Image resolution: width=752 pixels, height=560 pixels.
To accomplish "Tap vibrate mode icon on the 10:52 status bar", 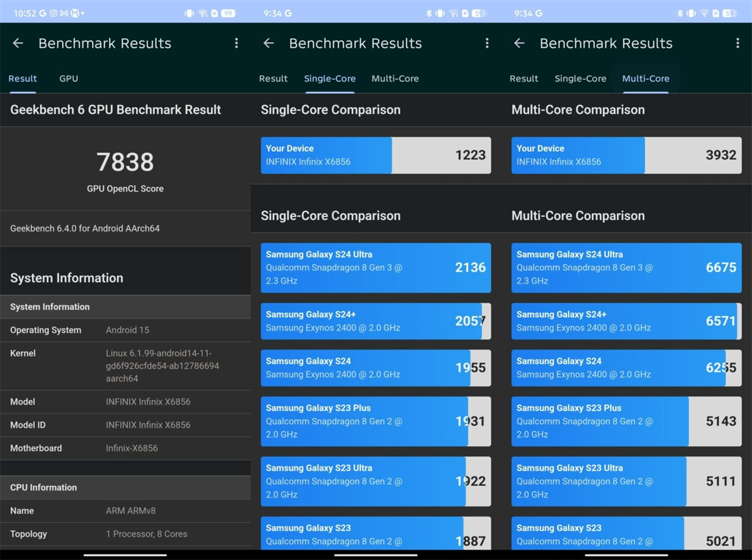I will click(x=189, y=13).
